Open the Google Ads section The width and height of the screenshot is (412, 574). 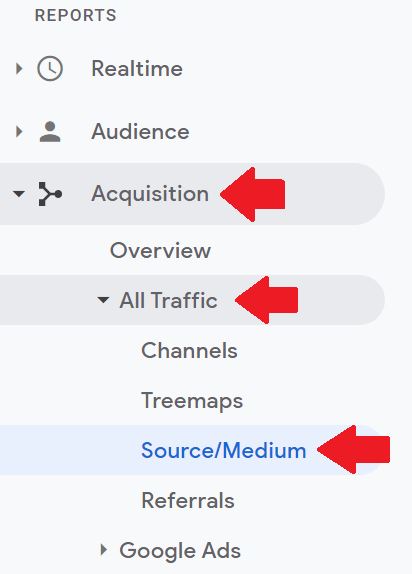(x=180, y=551)
